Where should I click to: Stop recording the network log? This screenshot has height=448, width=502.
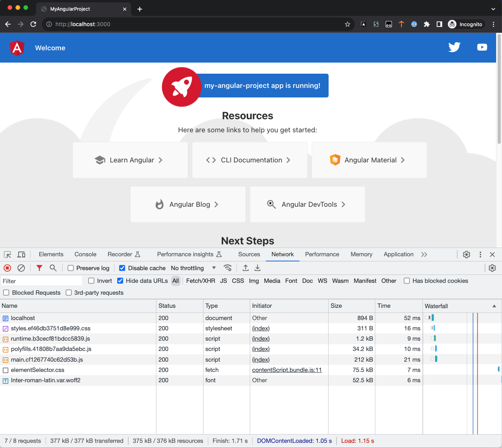(x=7, y=268)
